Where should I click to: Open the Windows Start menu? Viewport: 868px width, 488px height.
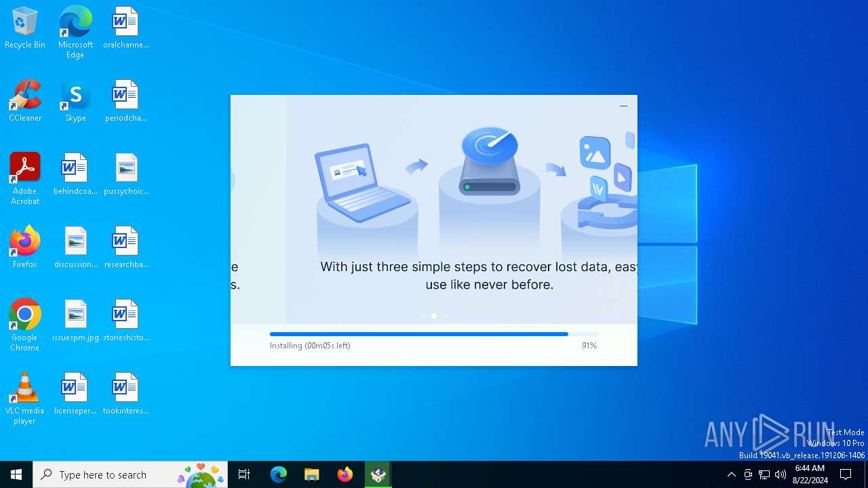(x=16, y=474)
